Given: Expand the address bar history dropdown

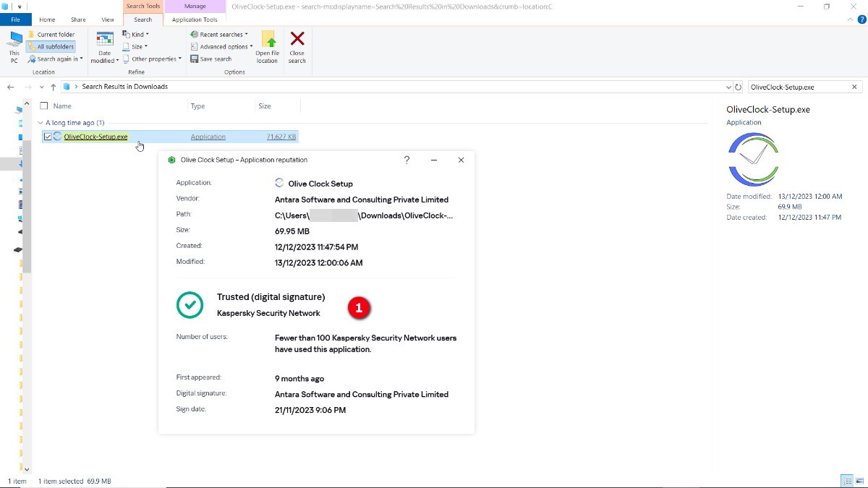Looking at the screenshot, I should click(728, 87).
